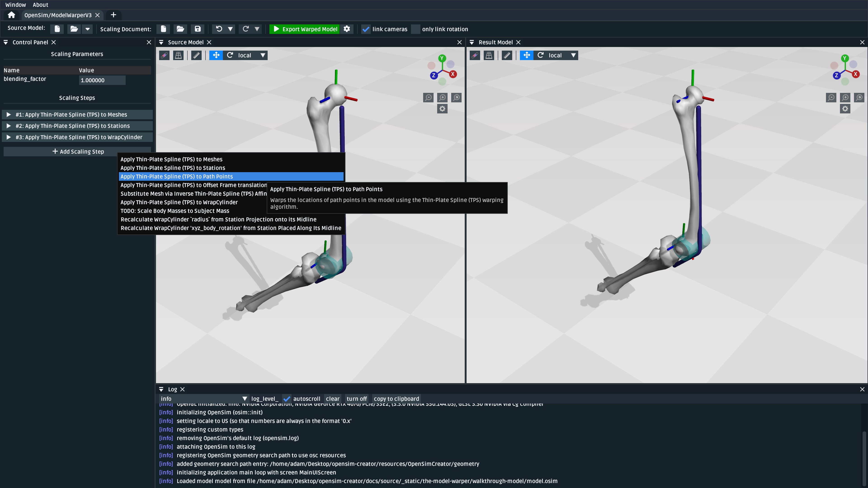The image size is (868, 488).
Task: Click Y axis on Result Model gizmo
Action: 845,58
